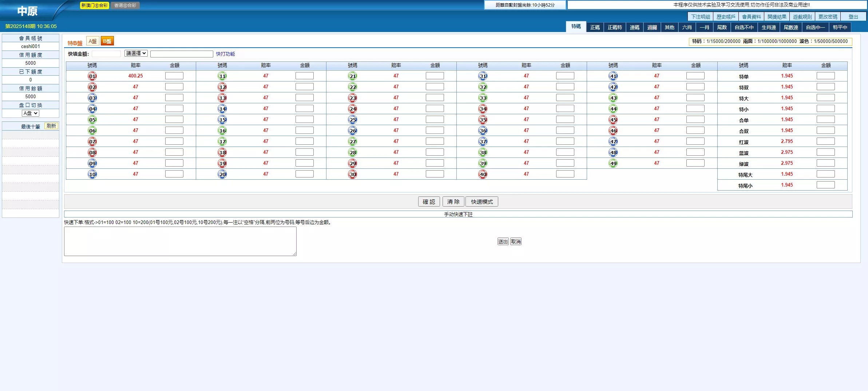Click the 快打功能 link

click(x=225, y=54)
